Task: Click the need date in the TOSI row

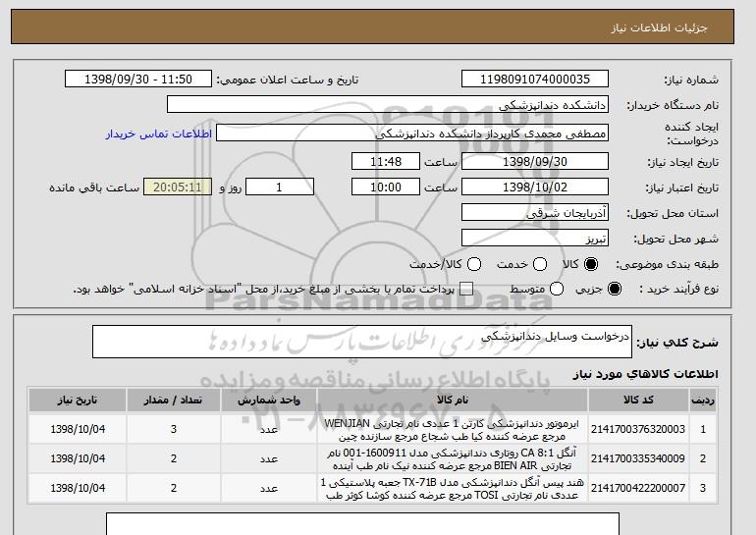Action: pos(78,488)
